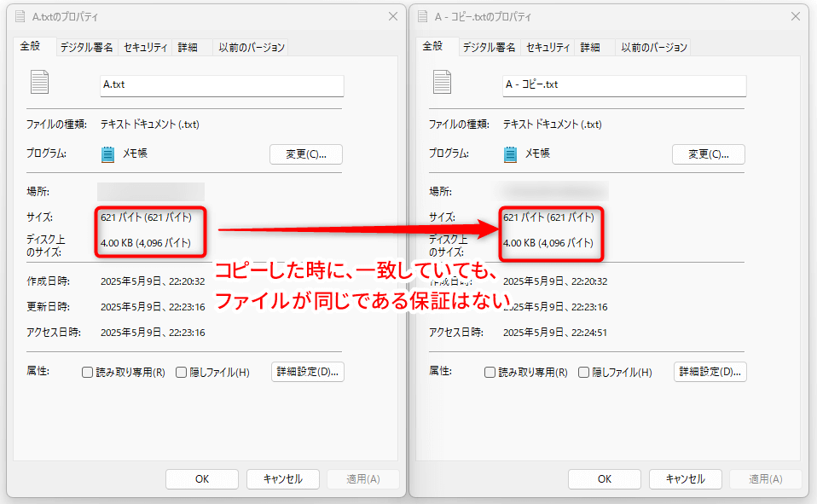Click 4.00 KB (4,096 バイト) in A.txt window
Image resolution: width=817 pixels, height=504 pixels.
coord(146,243)
